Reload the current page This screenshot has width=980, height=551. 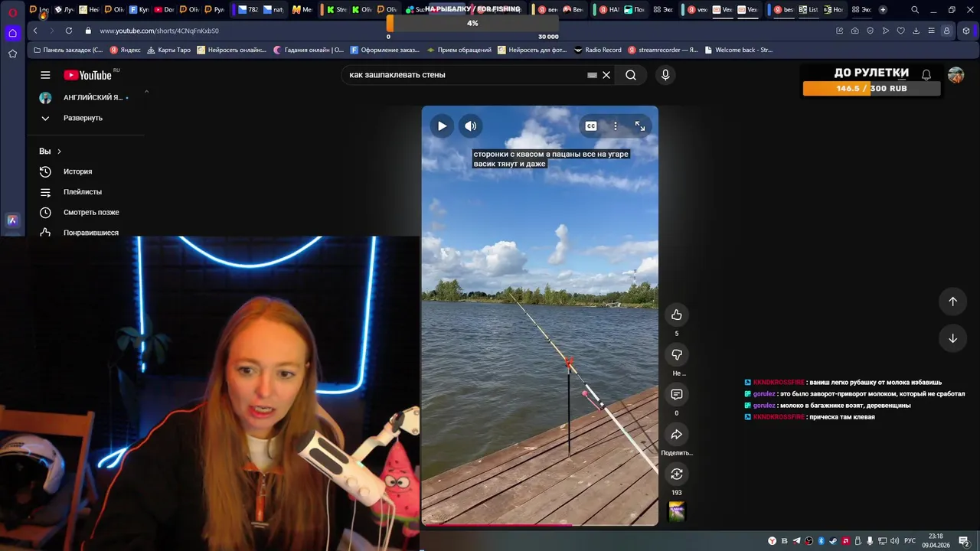coord(69,31)
